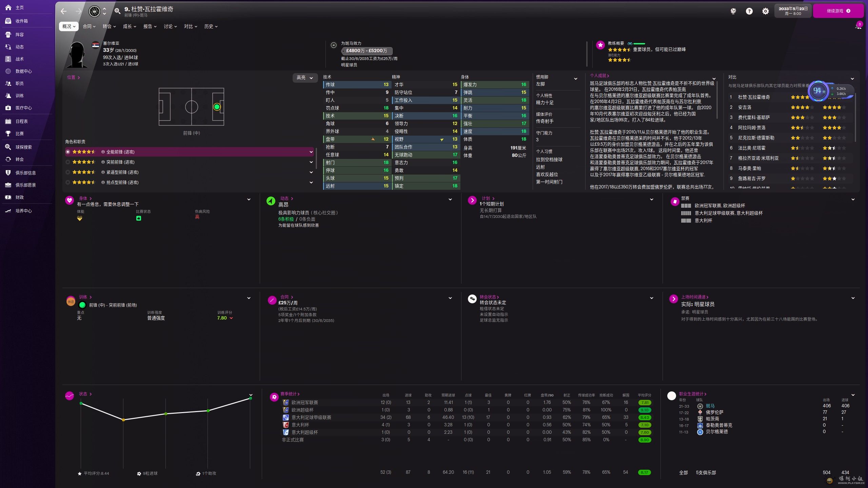Screen dimensions: 868x488
Task: Open the 财政 finances icon
Action: coord(8,197)
